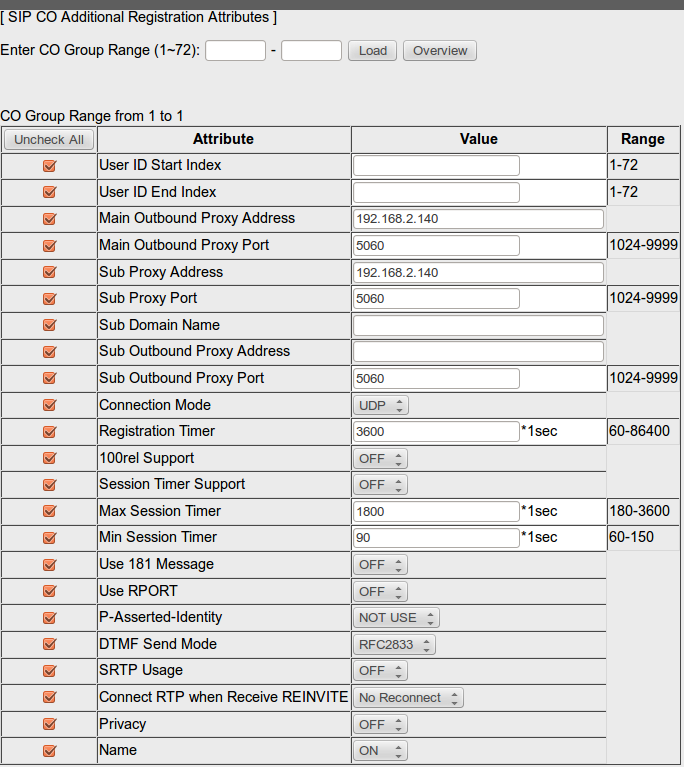
Task: Uncheck the SRTP Usage checkbox
Action: [x=49, y=671]
